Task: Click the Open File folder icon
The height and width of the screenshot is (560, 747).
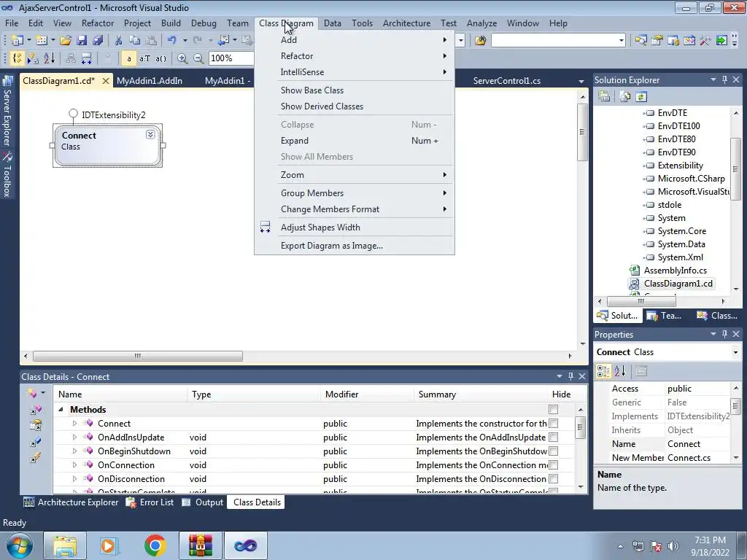Action: [x=65, y=41]
